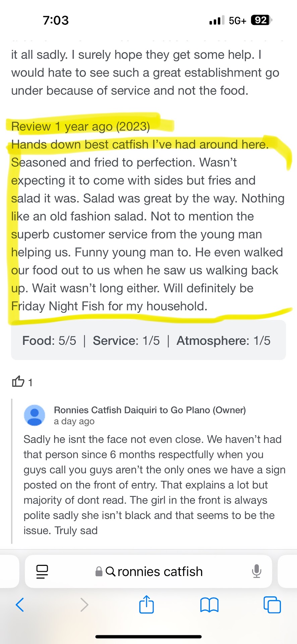Tap the forward arrow in bottom toolbar
297x644 pixels.
tap(84, 605)
